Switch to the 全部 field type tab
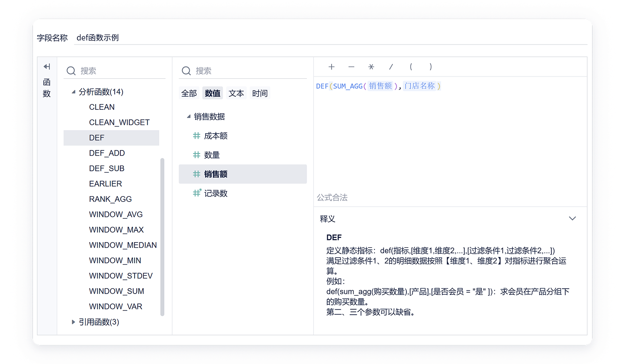625x364 pixels. pyautogui.click(x=189, y=93)
